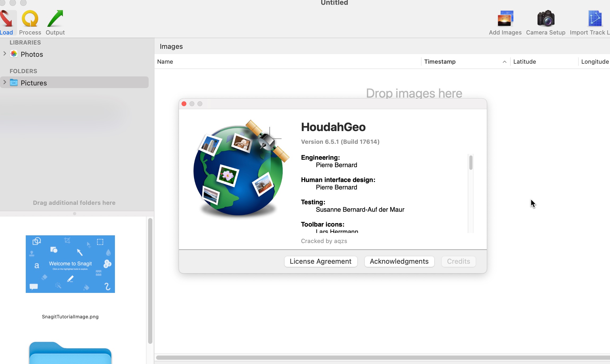Click the sidebar split divider handle
Image resolution: width=610 pixels, height=364 pixels.
(75, 214)
